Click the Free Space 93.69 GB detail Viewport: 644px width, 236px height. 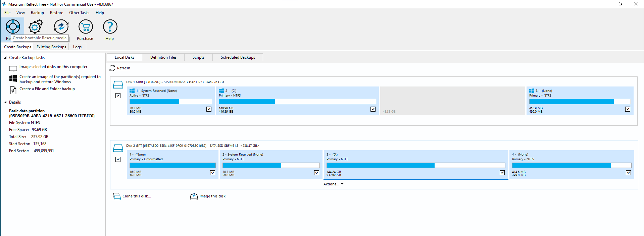[x=28, y=130]
